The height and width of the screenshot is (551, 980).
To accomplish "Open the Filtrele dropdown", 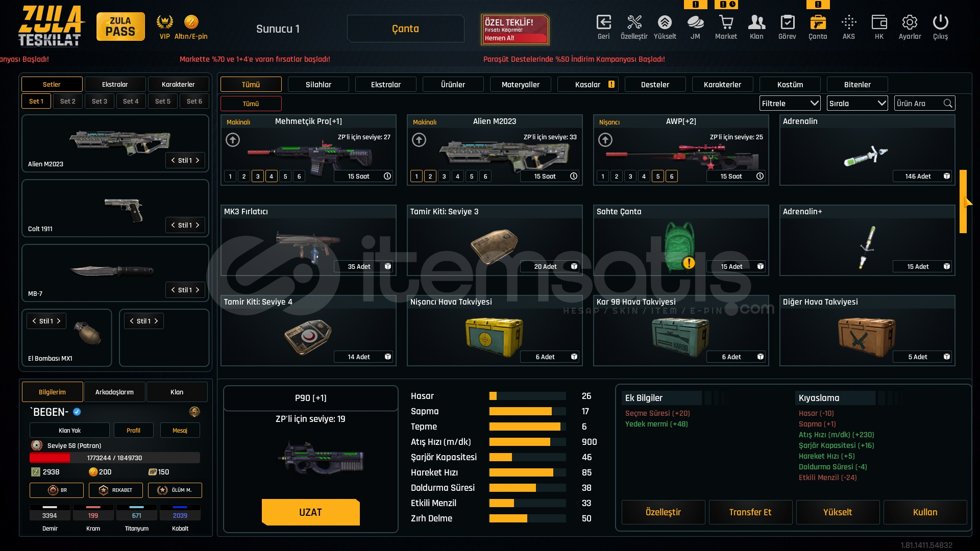I will 790,104.
